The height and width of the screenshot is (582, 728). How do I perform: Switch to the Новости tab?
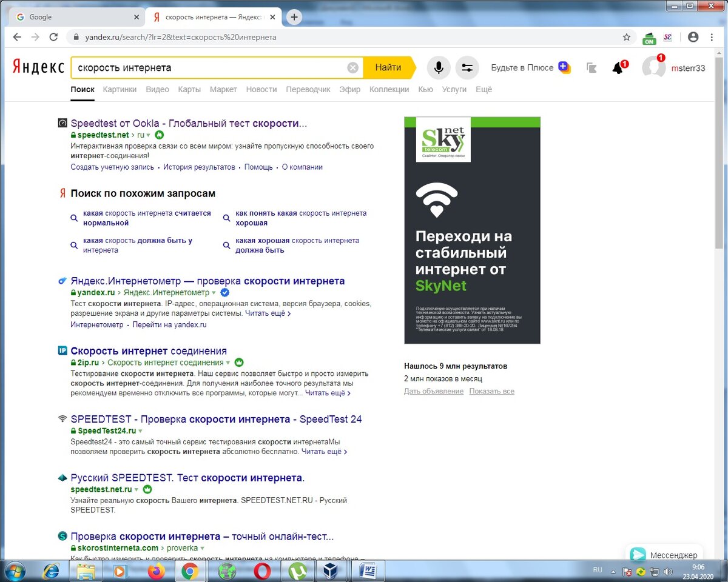tap(261, 89)
